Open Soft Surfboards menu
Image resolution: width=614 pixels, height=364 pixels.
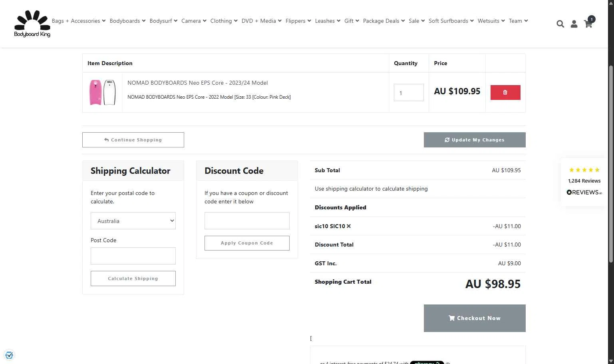[x=451, y=21]
